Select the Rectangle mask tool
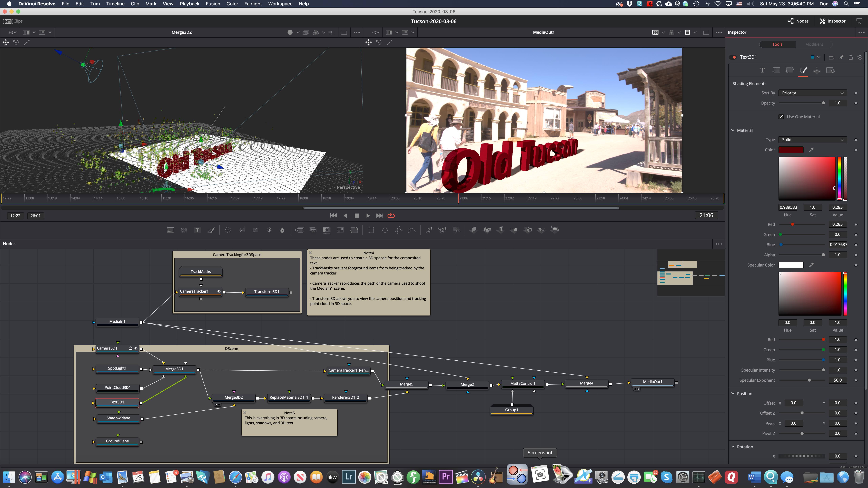This screenshot has height=488, width=868. [371, 230]
